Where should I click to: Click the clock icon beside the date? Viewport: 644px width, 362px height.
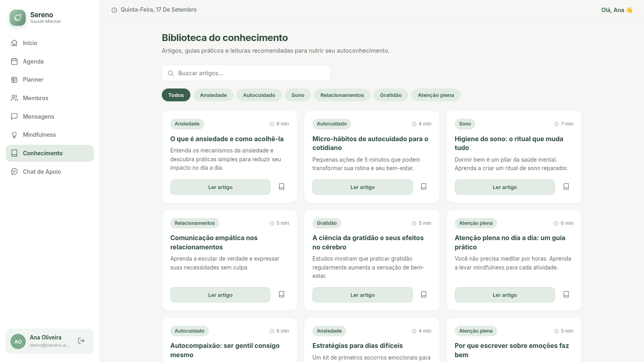coord(114,10)
